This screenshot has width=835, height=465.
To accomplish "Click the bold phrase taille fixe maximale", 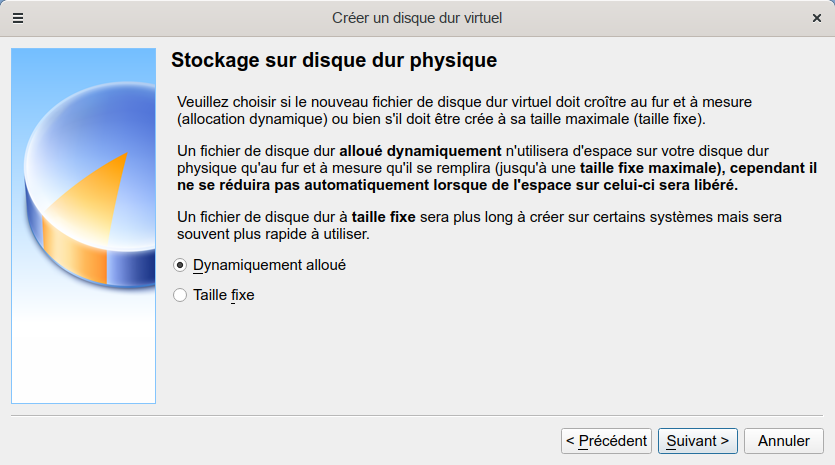I will tap(648, 168).
